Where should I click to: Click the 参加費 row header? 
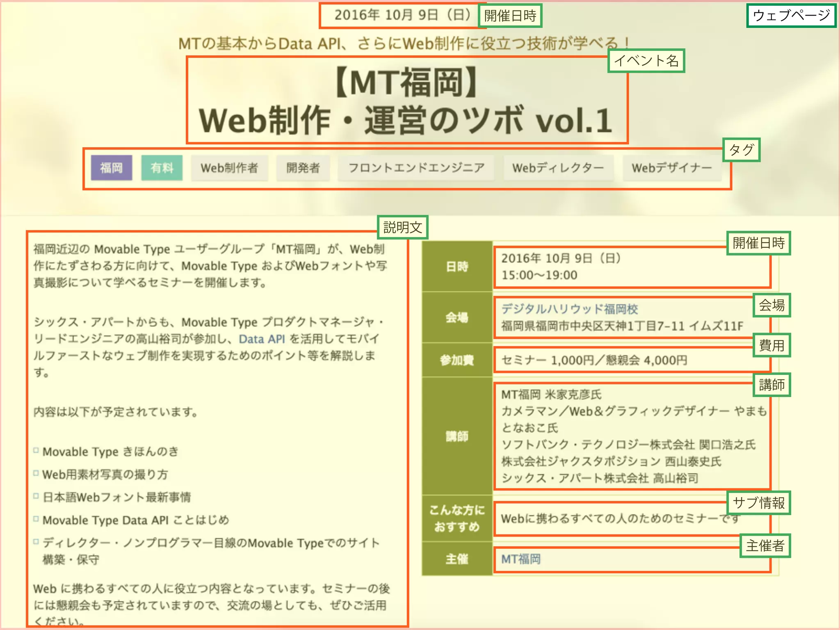[x=457, y=360]
